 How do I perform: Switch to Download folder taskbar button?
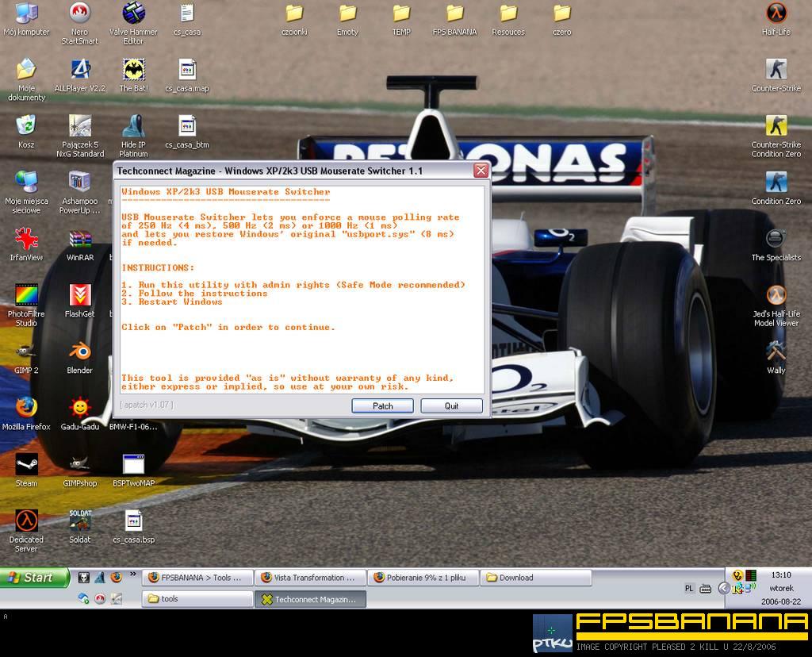(x=536, y=577)
